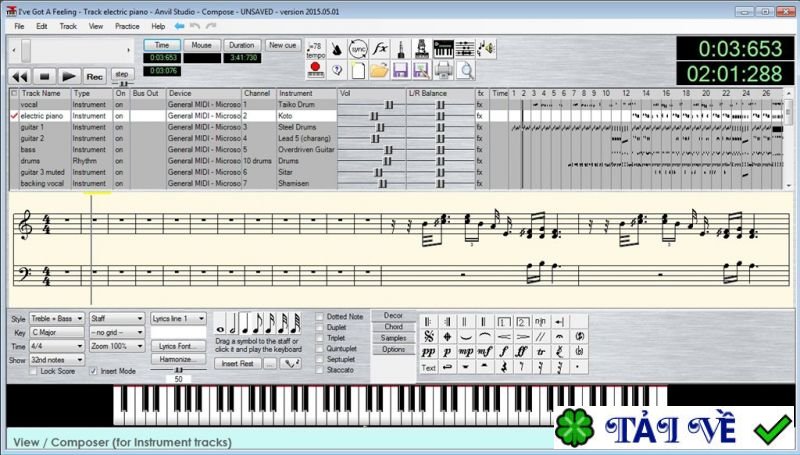The image size is (800, 455).
Task: Click the printer icon to print
Action: pos(444,69)
